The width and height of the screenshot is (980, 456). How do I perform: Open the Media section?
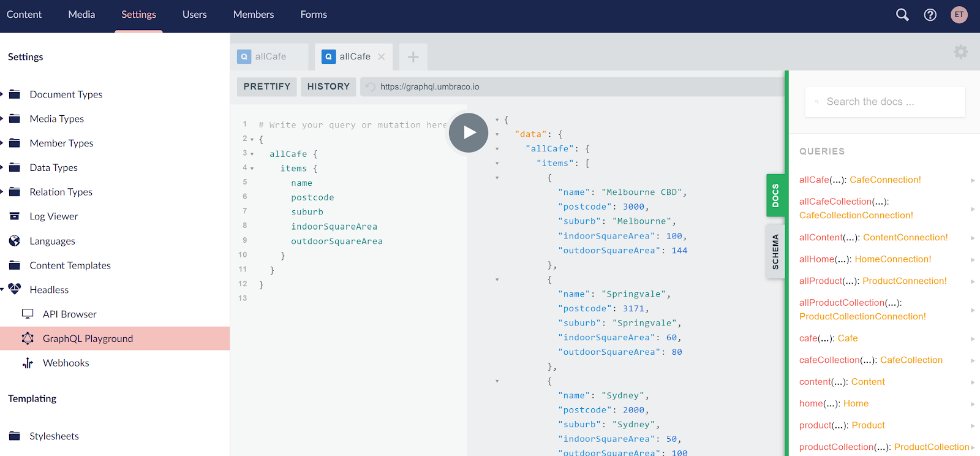click(81, 15)
